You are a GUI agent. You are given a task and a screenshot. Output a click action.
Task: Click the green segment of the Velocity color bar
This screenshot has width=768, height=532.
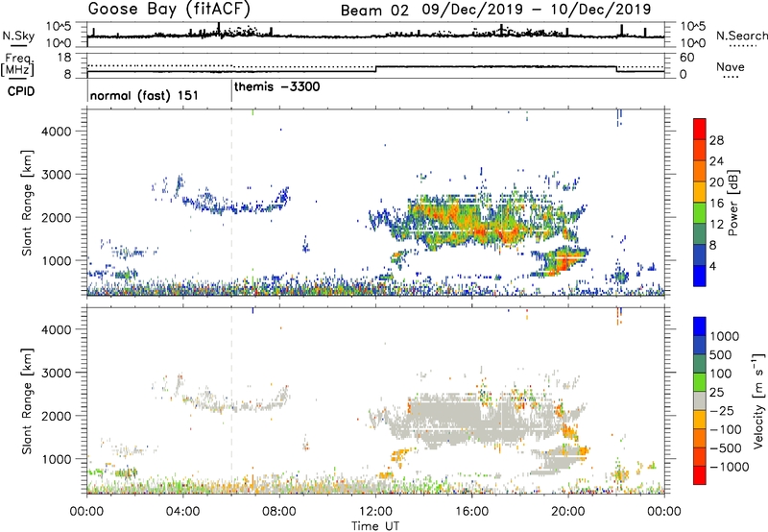(x=700, y=382)
